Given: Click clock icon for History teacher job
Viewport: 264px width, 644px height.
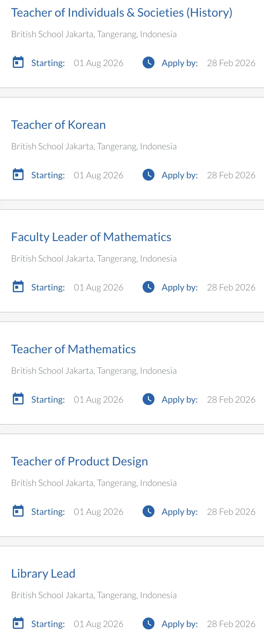Looking at the screenshot, I should (x=148, y=62).
